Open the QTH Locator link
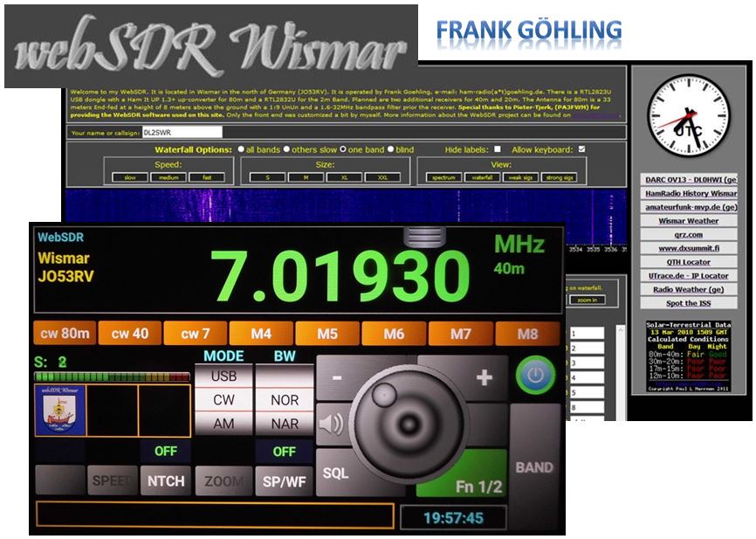The height and width of the screenshot is (539, 756). click(x=689, y=262)
